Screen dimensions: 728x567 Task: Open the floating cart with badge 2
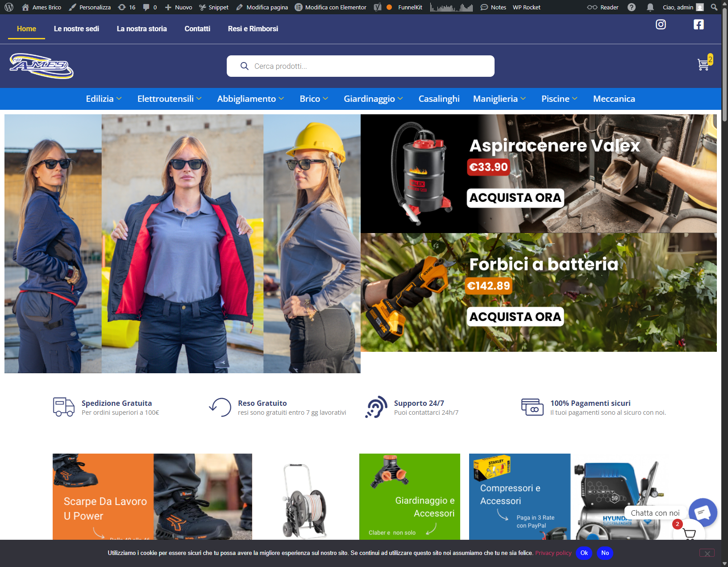click(x=689, y=532)
